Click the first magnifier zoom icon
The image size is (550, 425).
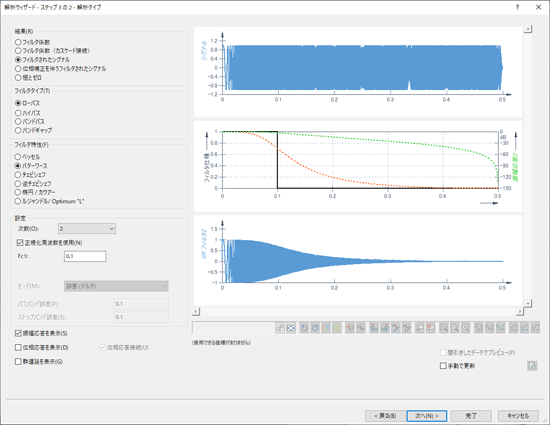444,328
